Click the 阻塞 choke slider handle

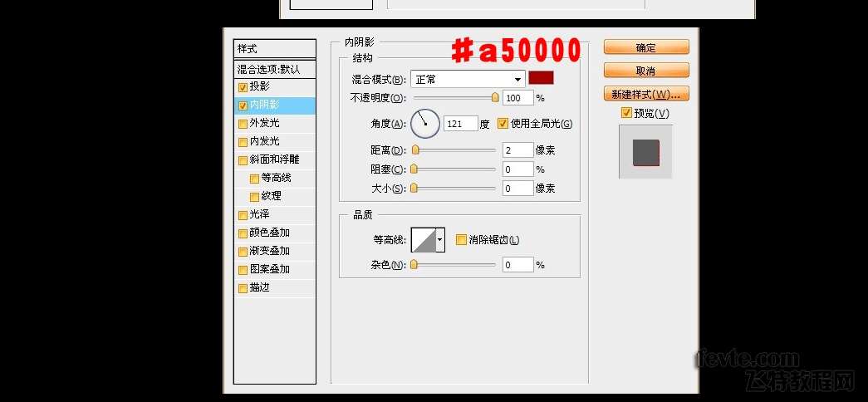point(414,169)
